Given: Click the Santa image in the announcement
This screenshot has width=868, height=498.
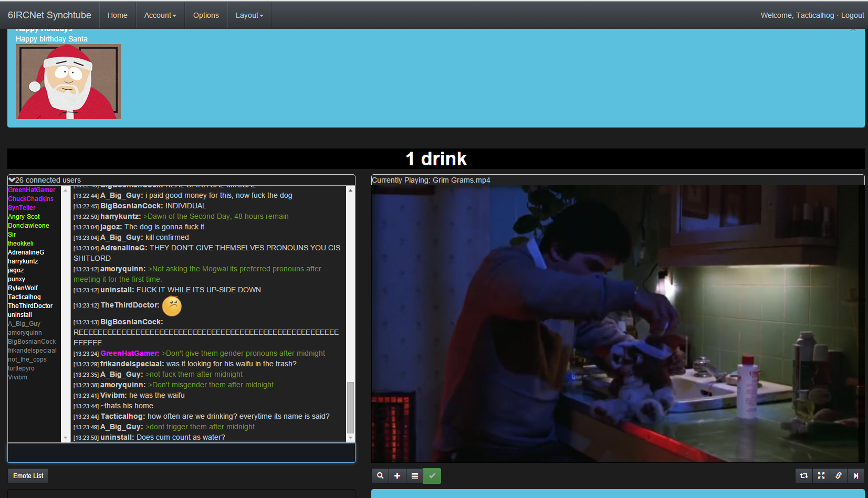Looking at the screenshot, I should (x=68, y=81).
